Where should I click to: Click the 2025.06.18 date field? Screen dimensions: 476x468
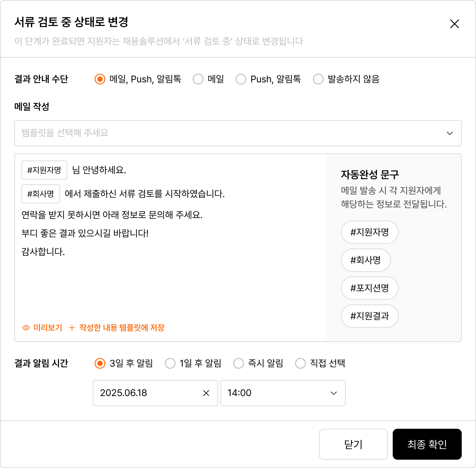pos(155,393)
